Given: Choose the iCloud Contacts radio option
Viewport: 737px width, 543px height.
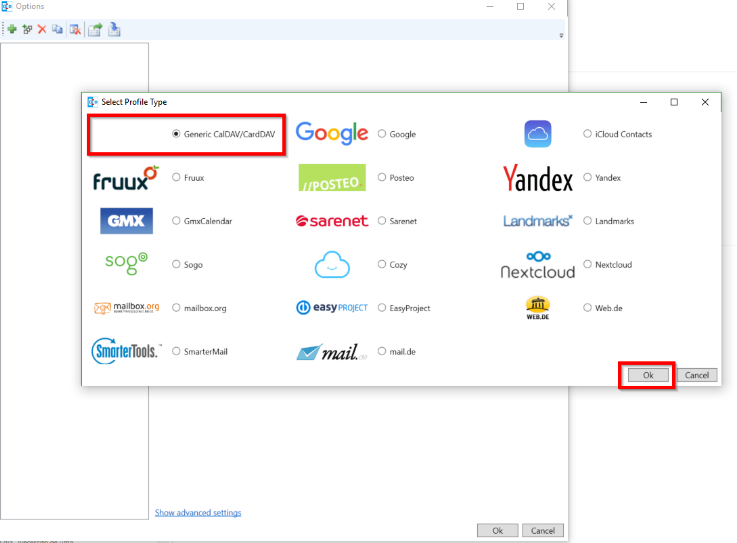Looking at the screenshot, I should pyautogui.click(x=587, y=134).
